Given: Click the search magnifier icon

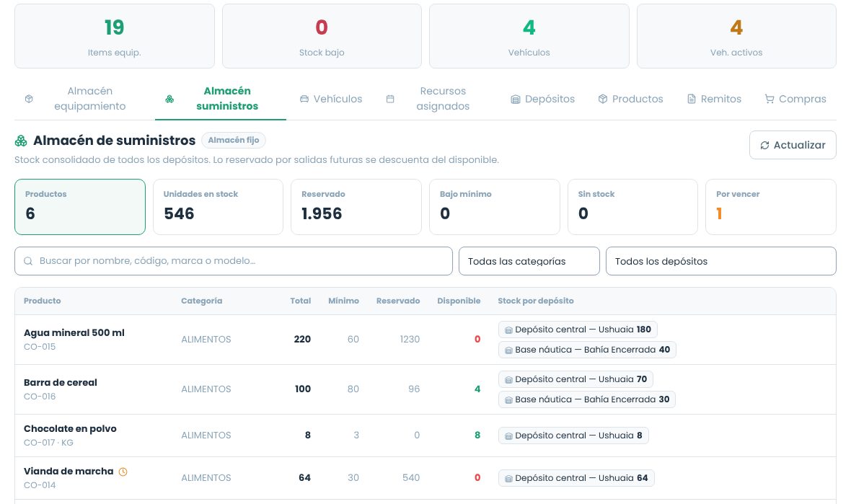Looking at the screenshot, I should [28, 261].
